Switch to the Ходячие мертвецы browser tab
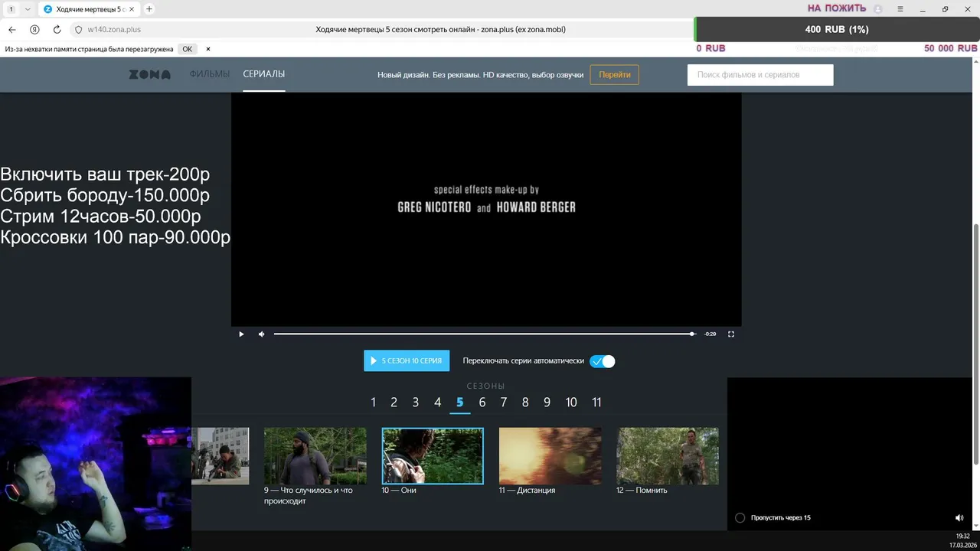 click(x=90, y=9)
